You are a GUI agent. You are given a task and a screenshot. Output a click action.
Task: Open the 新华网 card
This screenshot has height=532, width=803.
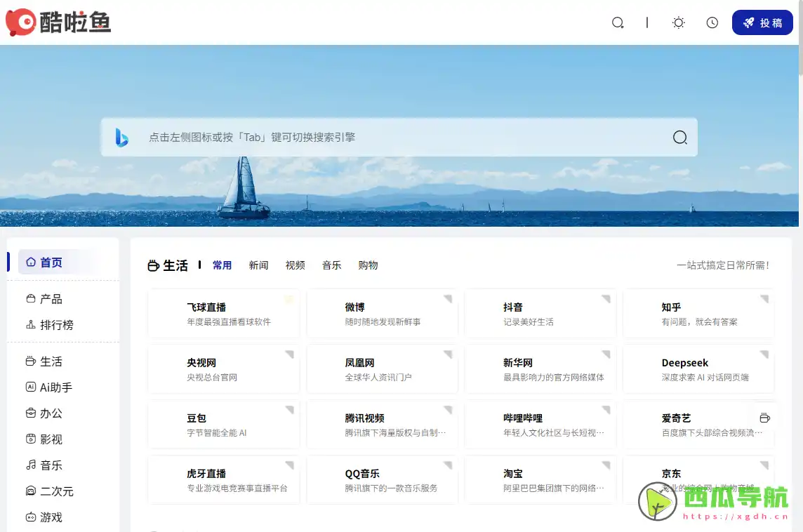tap(540, 369)
